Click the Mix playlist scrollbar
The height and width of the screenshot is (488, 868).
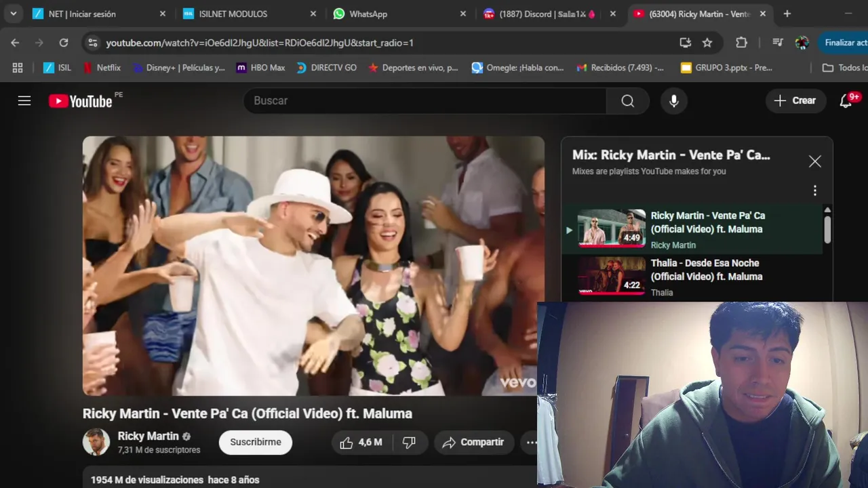[827, 230]
